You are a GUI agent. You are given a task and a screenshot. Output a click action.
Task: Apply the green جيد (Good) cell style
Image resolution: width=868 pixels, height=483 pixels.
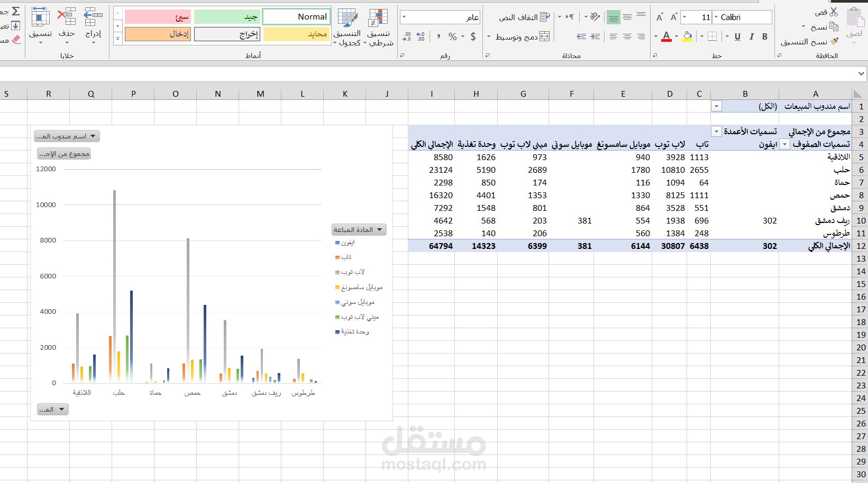click(227, 17)
